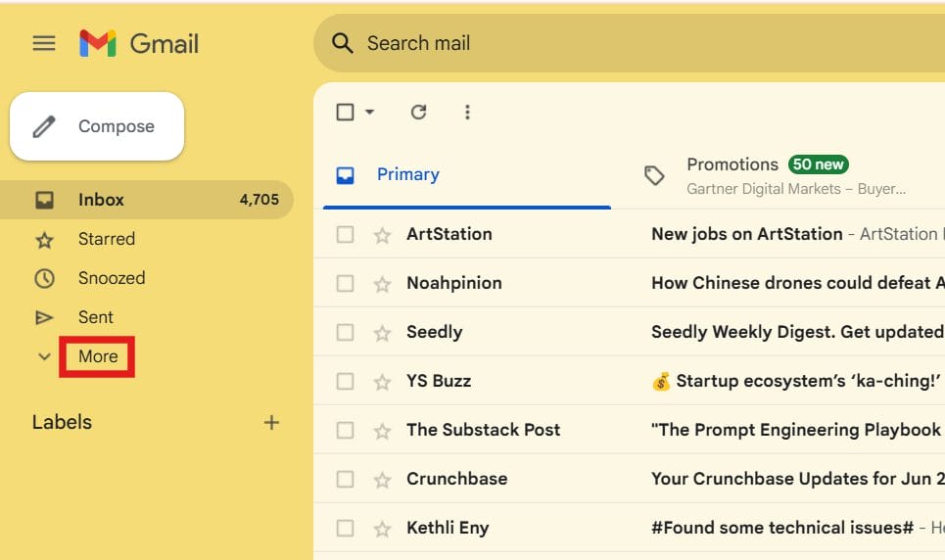Image resolution: width=945 pixels, height=560 pixels.
Task: Select the ArtStation email checkbox
Action: (345, 235)
